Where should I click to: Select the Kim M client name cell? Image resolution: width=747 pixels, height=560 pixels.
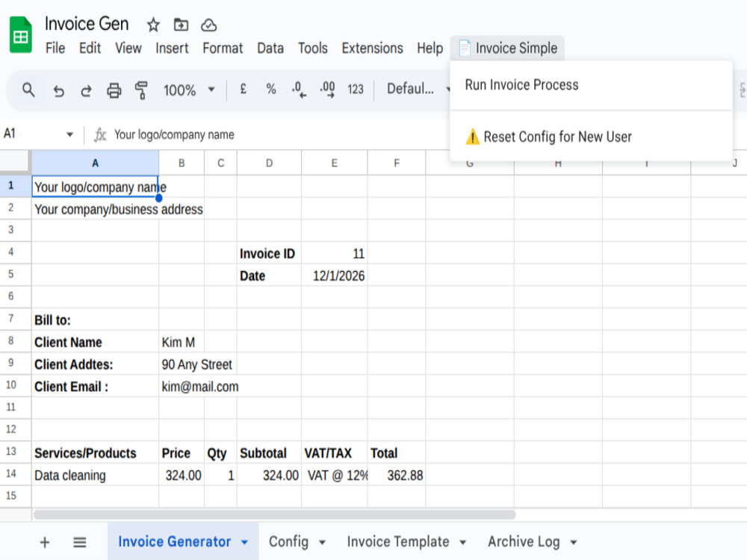tap(182, 342)
